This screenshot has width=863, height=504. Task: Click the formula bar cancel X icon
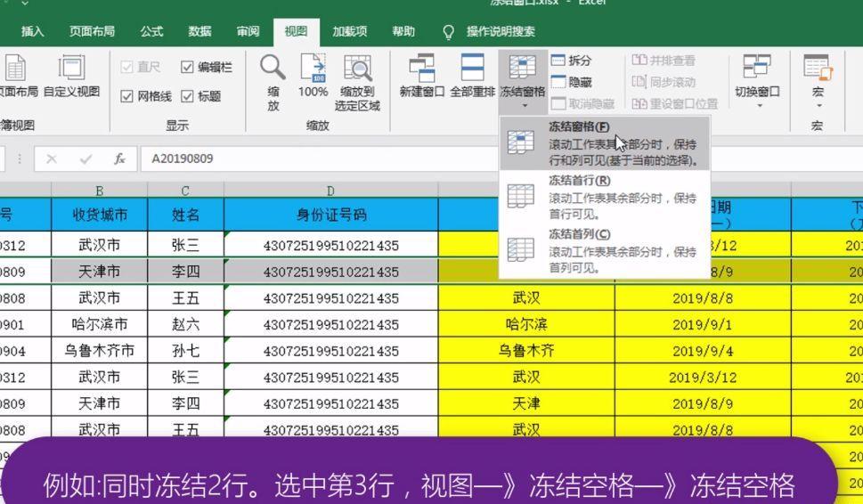(51, 159)
